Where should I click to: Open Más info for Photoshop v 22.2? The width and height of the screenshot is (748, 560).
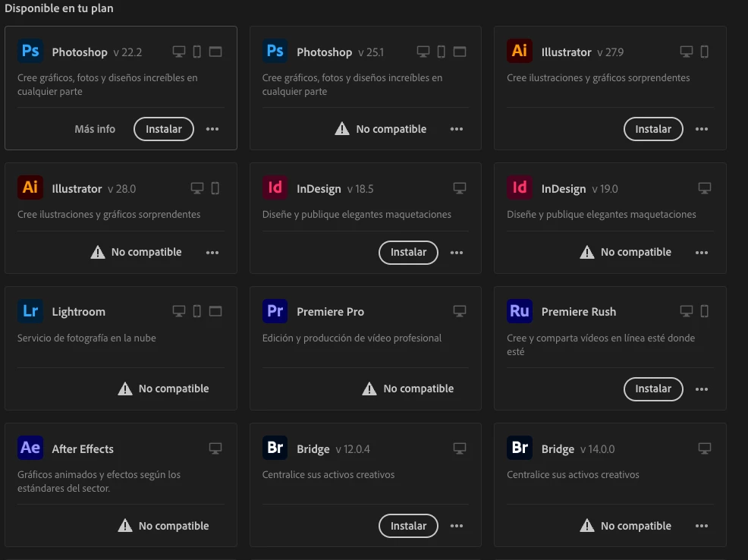pyautogui.click(x=95, y=129)
